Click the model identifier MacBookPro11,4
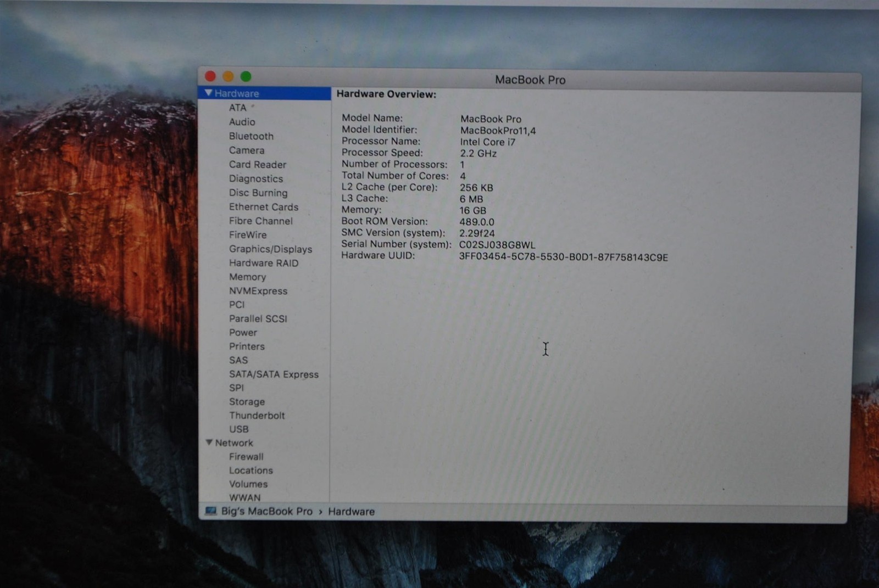 [498, 131]
